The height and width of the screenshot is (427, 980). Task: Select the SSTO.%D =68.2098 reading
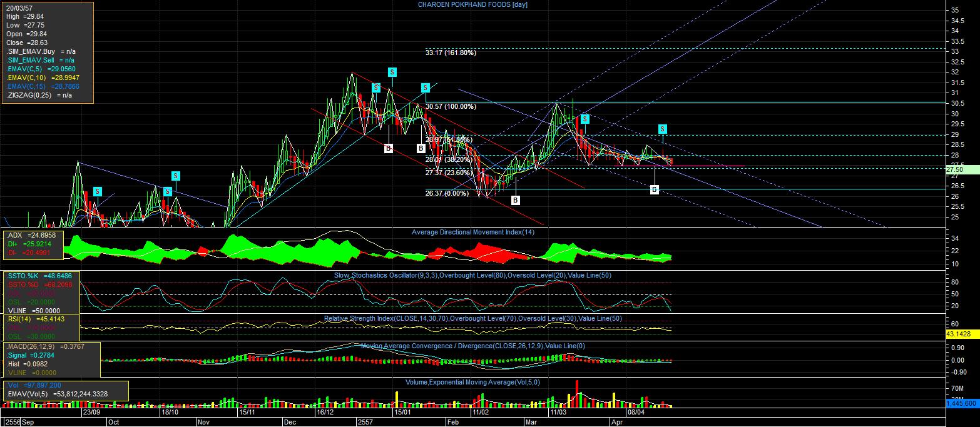(x=41, y=284)
